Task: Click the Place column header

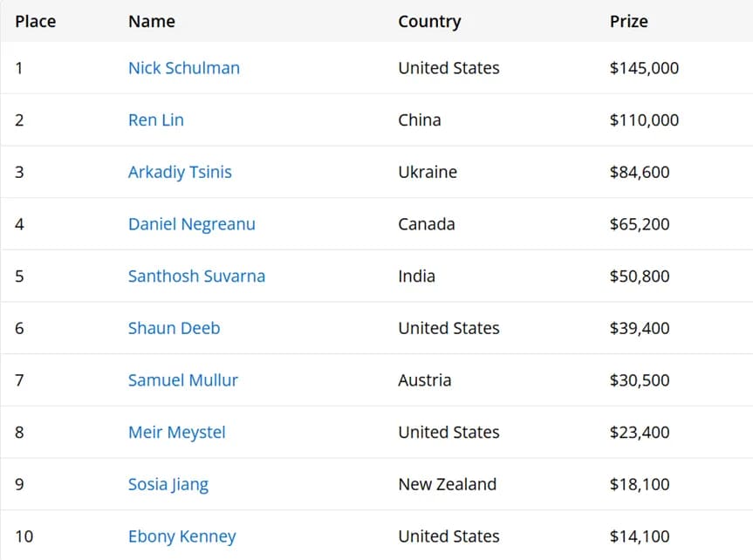Action: (x=36, y=22)
